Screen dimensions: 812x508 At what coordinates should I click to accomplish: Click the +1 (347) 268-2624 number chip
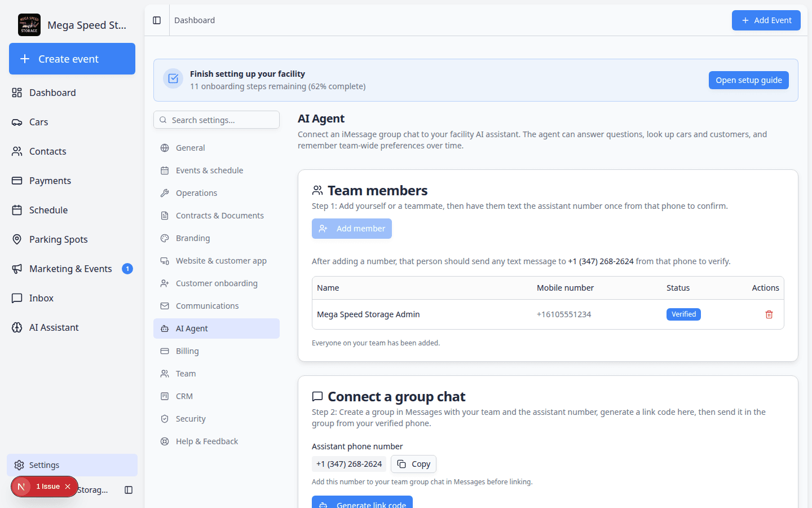(x=349, y=464)
